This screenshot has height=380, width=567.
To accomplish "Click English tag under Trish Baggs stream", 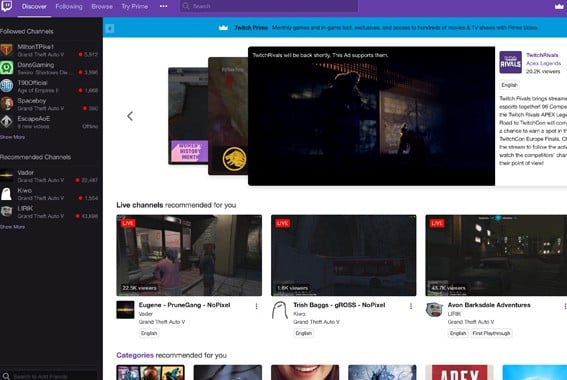I will pyautogui.click(x=303, y=333).
